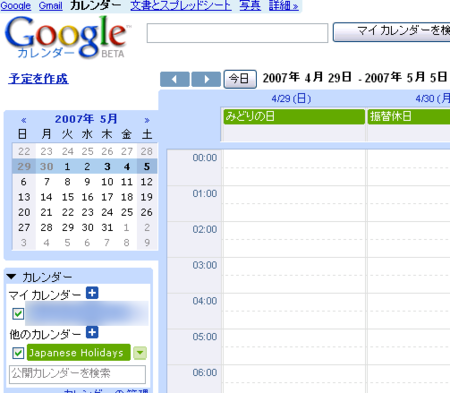Select May 6 in the mini calendar
This screenshot has height=393, width=450.
23,182
